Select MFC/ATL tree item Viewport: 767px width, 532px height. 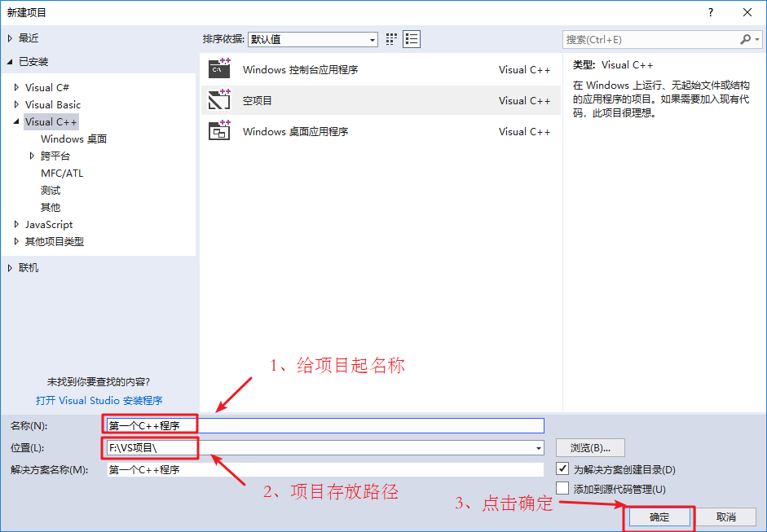(62, 173)
